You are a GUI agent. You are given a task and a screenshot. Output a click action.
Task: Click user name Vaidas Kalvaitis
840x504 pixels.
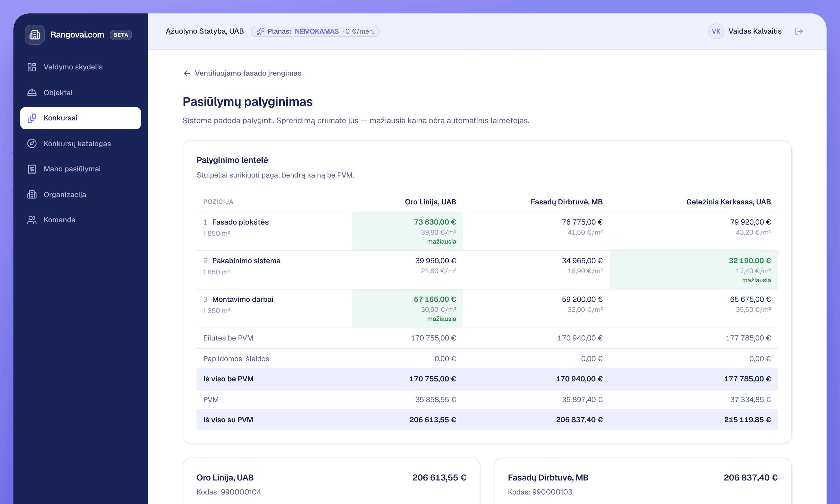(755, 31)
